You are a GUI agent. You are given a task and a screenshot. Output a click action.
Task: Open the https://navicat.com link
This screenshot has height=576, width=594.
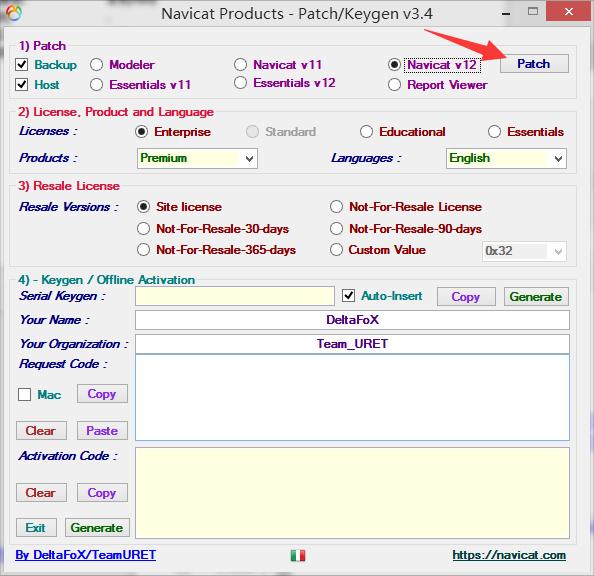[509, 555]
